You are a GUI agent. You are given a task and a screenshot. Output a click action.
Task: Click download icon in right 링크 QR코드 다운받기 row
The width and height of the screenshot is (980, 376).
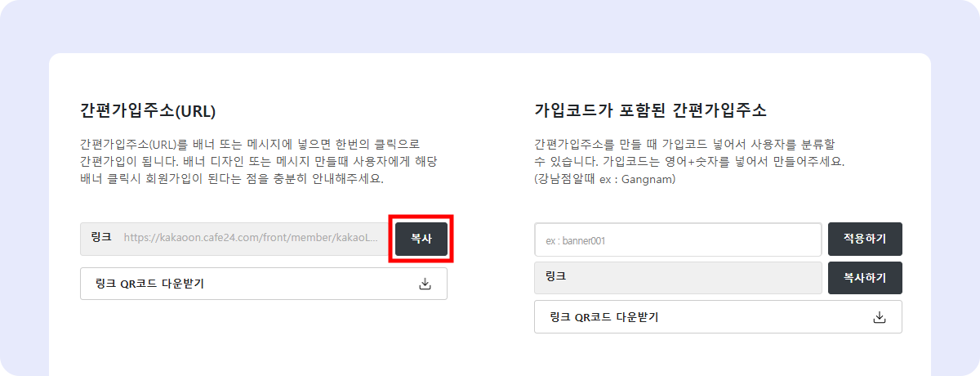pos(880,317)
